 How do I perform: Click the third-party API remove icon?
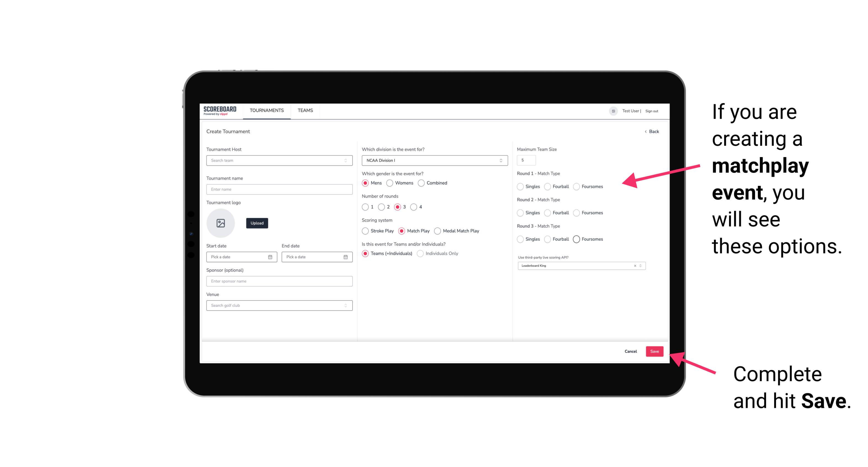(635, 266)
